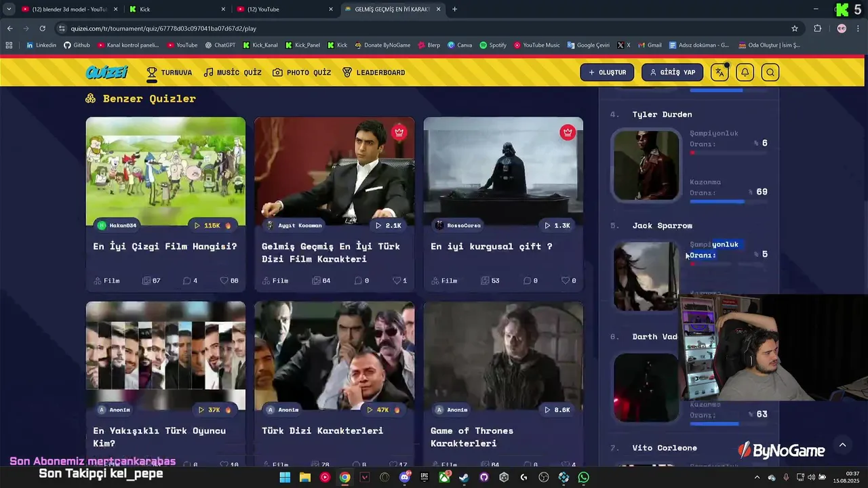
Task: Click play count 47K on Türk Dizi Karakterleri card
Action: pos(382,409)
